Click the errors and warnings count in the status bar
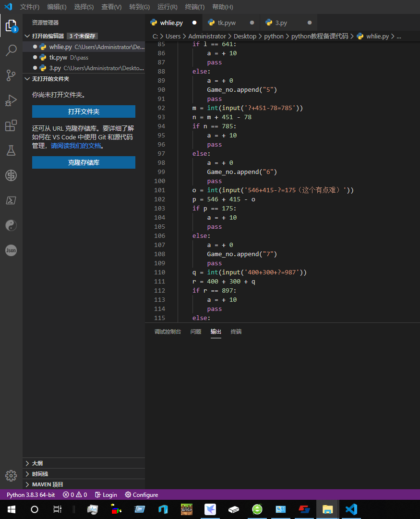This screenshot has width=420, height=519. click(75, 494)
